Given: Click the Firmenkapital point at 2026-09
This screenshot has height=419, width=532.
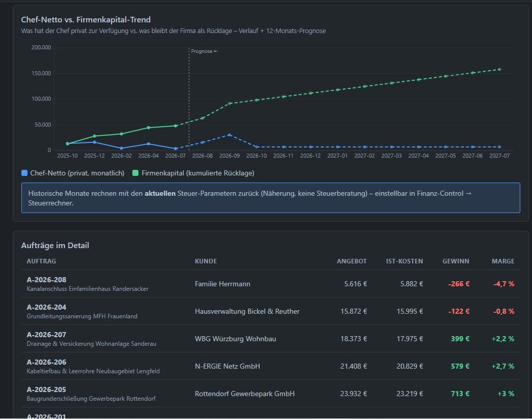Looking at the screenshot, I should (230, 103).
